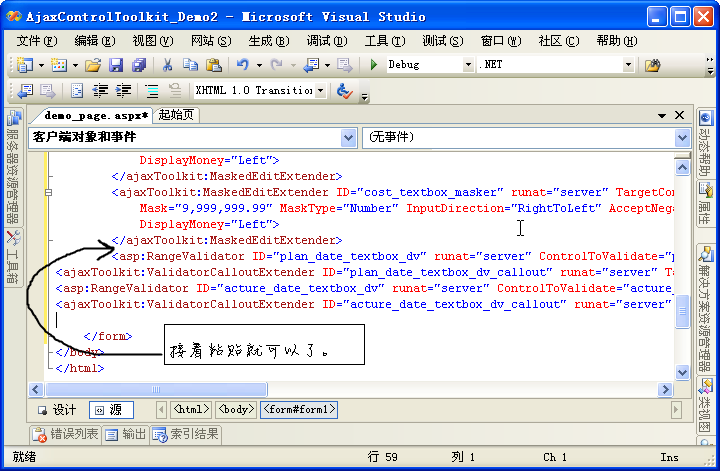Click the Save All icon
The image size is (720, 471).
(139, 65)
